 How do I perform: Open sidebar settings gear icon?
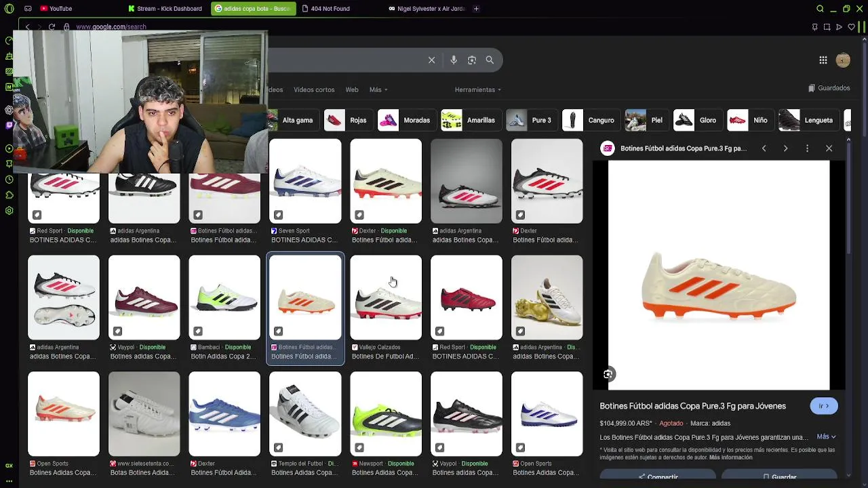(9, 211)
